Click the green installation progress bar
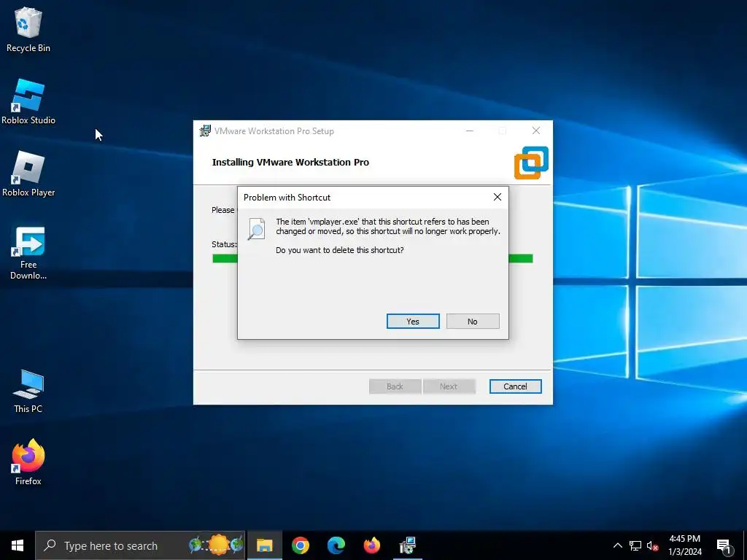Viewport: 747px width, 560px height. (373, 259)
